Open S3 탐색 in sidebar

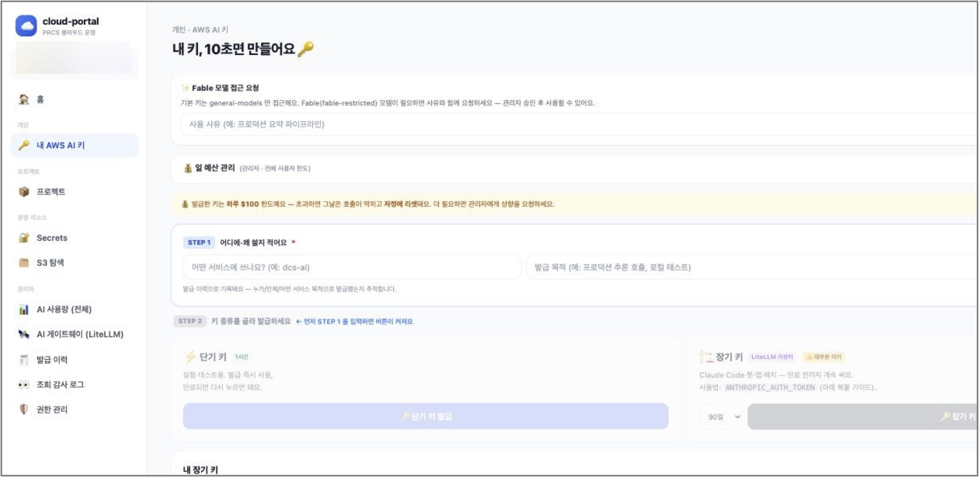point(74,263)
